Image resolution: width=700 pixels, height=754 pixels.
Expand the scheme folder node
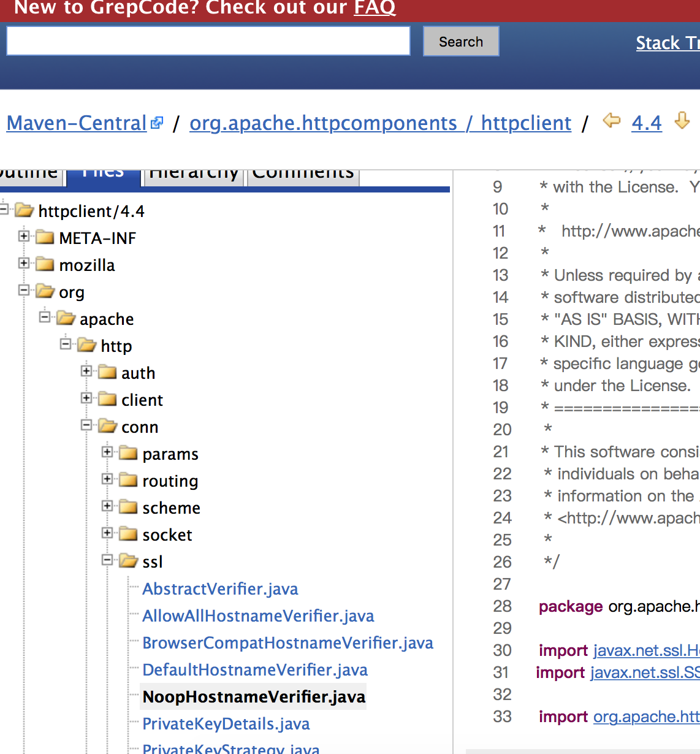click(107, 506)
